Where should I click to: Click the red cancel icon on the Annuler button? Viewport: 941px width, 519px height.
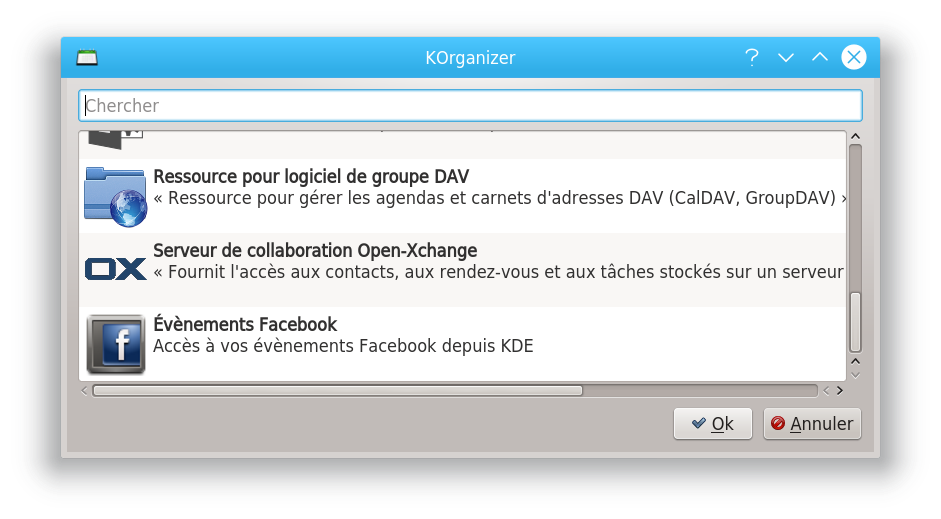[x=778, y=423]
